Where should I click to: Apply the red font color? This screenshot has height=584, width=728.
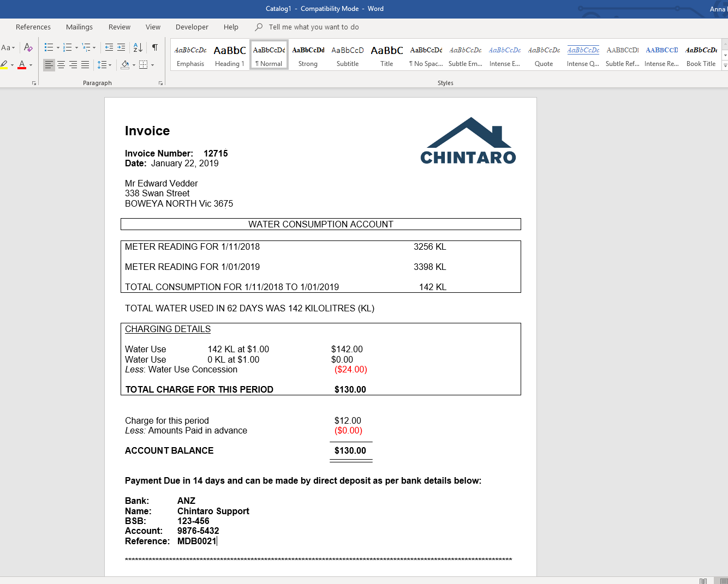(x=22, y=65)
